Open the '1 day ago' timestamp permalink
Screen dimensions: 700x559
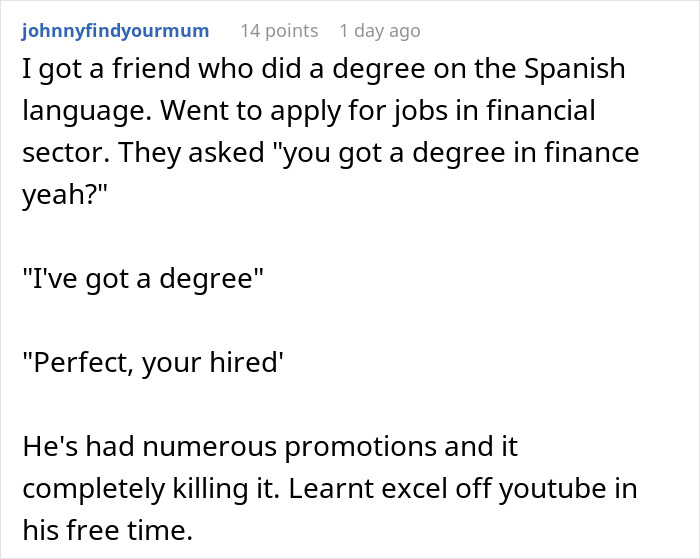pyautogui.click(x=380, y=31)
